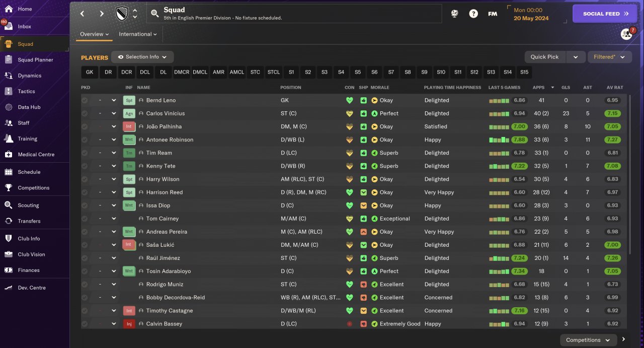This screenshot has width=644, height=348.
Task: Sort by AV RAT column header
Action: [x=615, y=88]
